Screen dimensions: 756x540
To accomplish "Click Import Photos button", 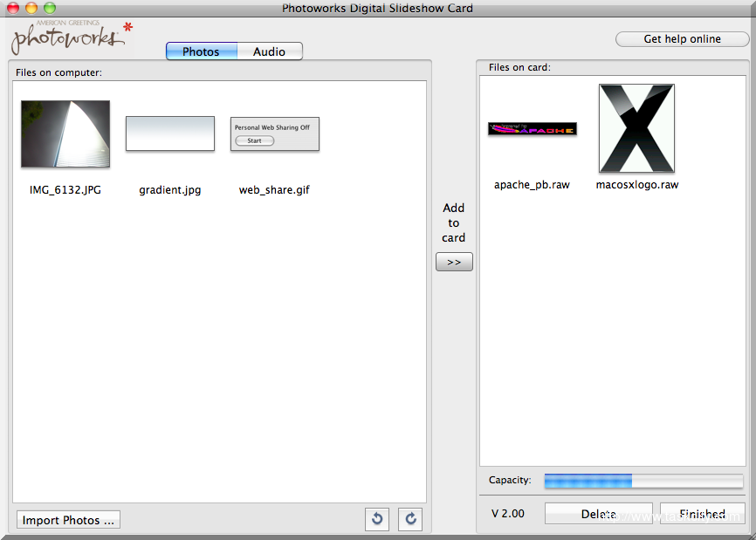I will point(68,520).
